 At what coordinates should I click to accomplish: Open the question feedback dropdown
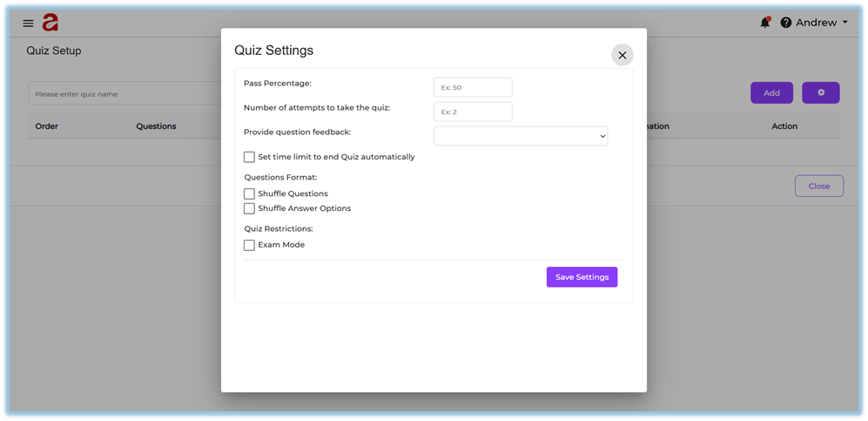click(520, 136)
